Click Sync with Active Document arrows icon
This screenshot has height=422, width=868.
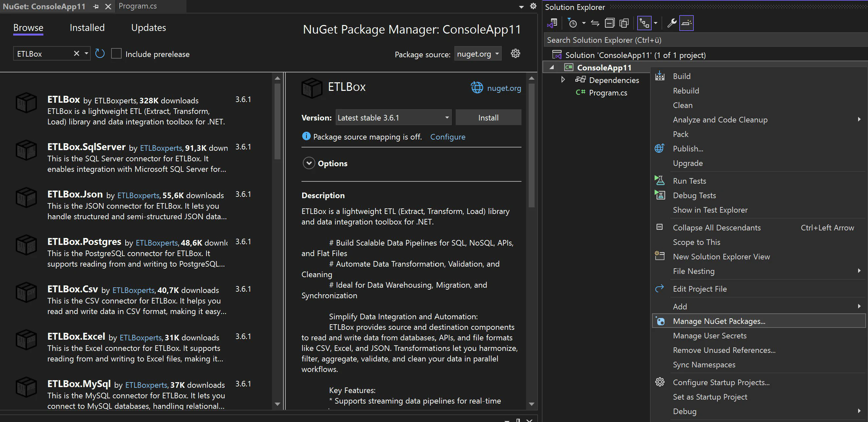(x=595, y=23)
